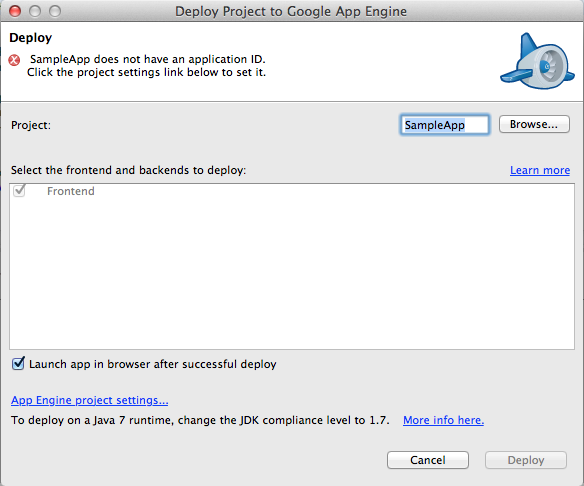The height and width of the screenshot is (486, 584).
Task: Click the Deploy heading text
Action: pyautogui.click(x=31, y=38)
